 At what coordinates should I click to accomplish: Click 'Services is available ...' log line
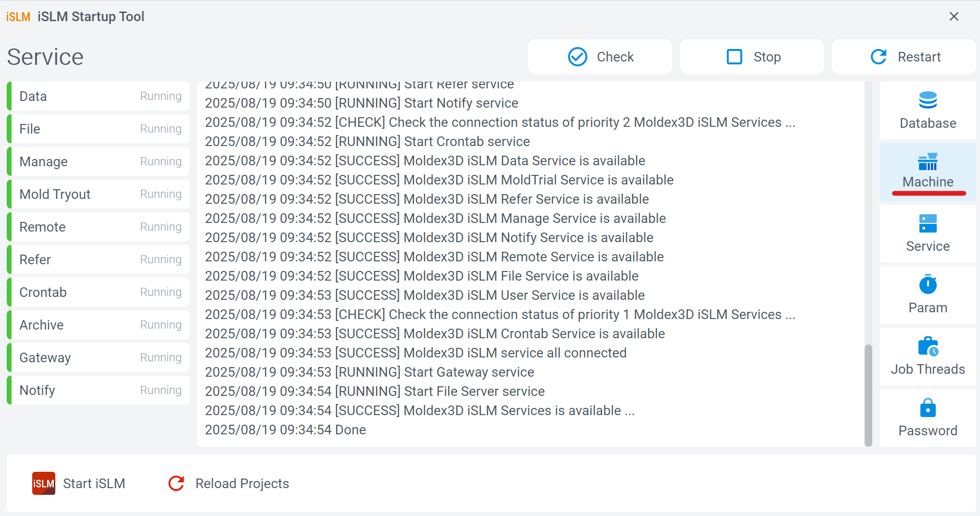420,410
